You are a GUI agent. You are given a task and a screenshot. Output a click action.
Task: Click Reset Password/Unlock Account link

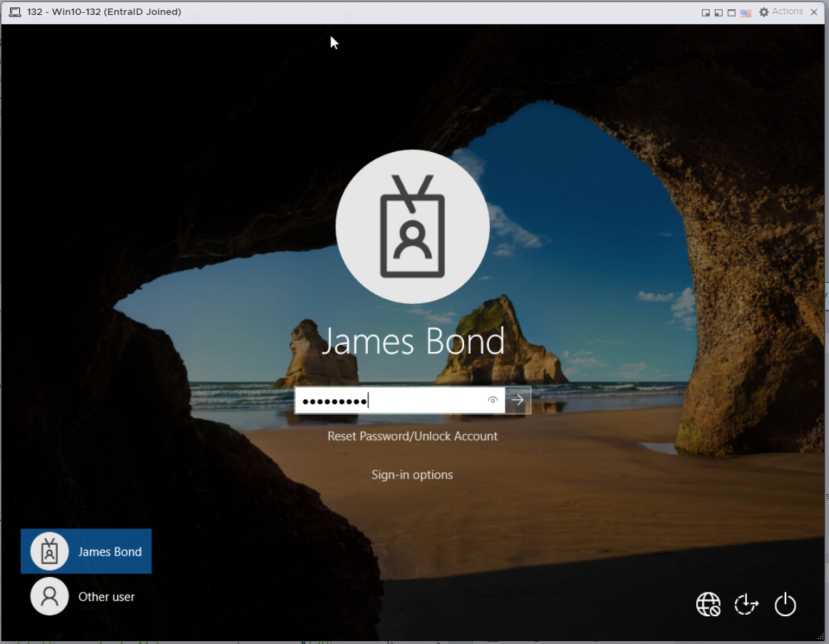pyautogui.click(x=412, y=436)
